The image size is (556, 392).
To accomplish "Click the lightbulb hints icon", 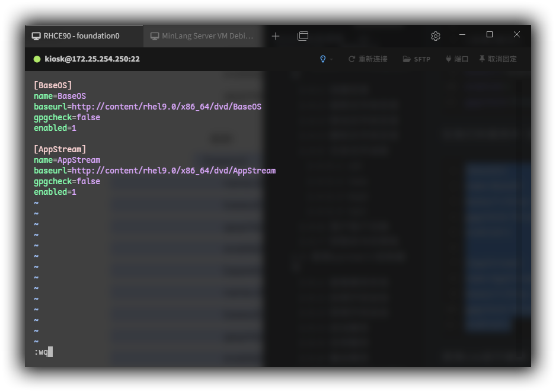I will point(322,59).
